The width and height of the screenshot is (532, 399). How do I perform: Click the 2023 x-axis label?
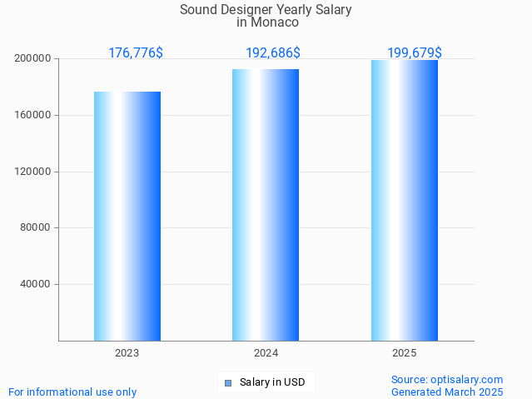tap(127, 353)
